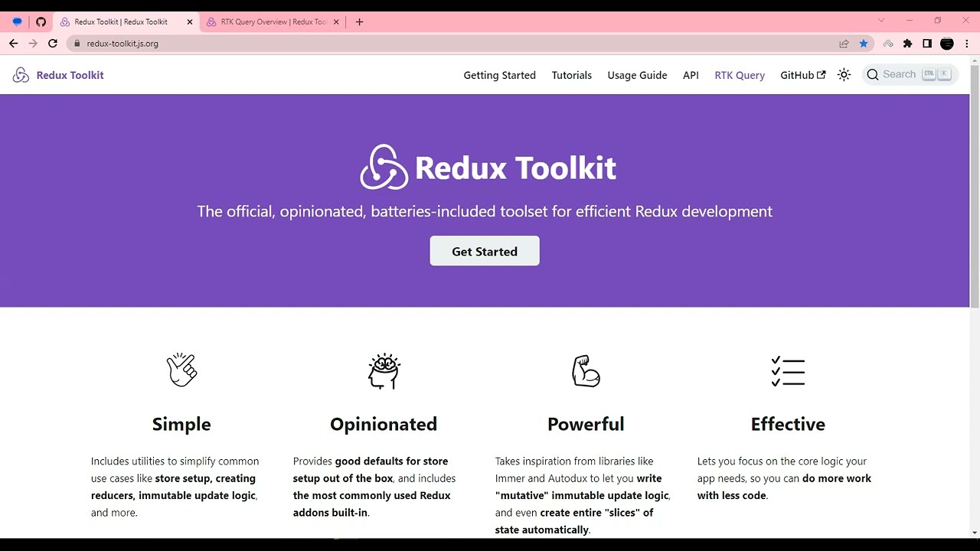Viewport: 980px width, 551px height.
Task: Click the magnifier icon in search box
Action: click(873, 75)
